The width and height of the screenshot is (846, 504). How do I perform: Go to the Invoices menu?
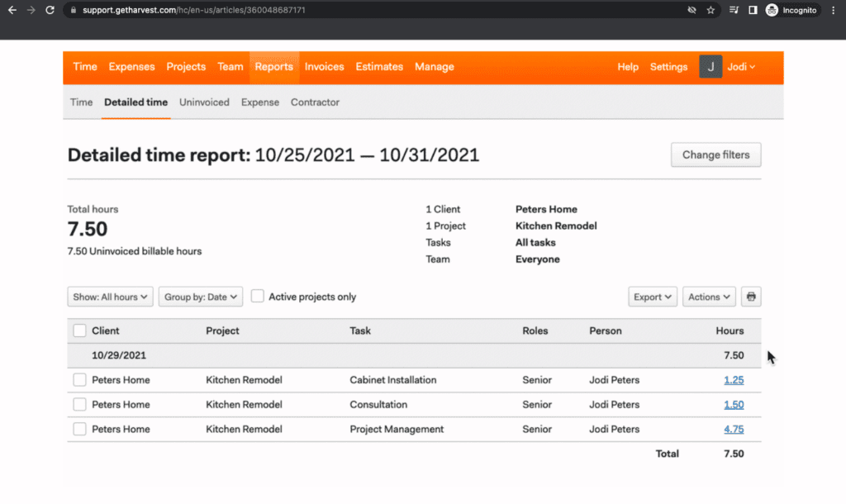point(324,67)
